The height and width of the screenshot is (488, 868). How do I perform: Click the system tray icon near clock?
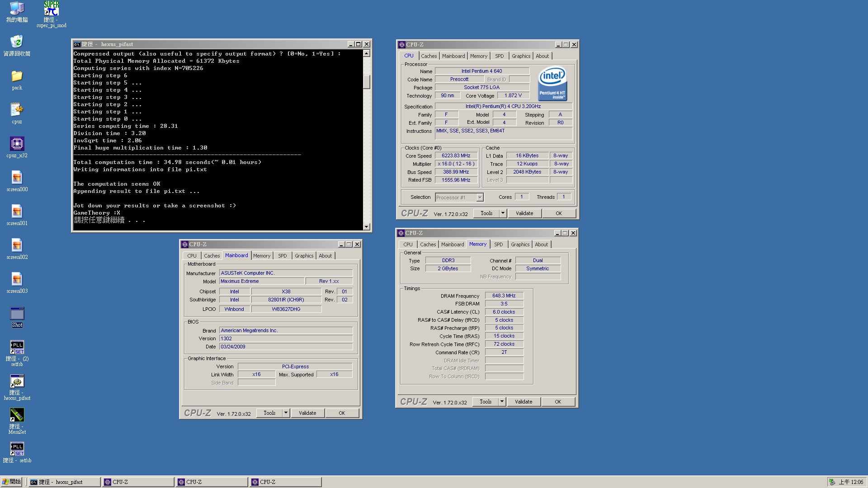[832, 482]
